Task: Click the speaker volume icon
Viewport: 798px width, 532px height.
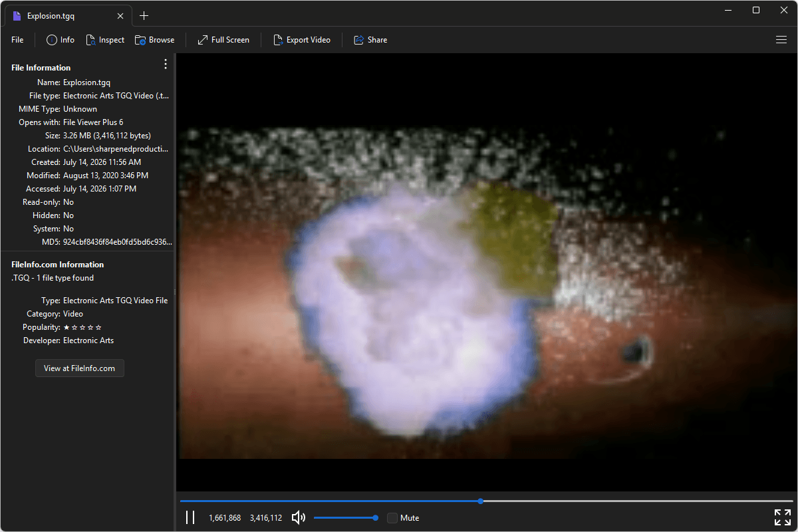Action: [299, 517]
